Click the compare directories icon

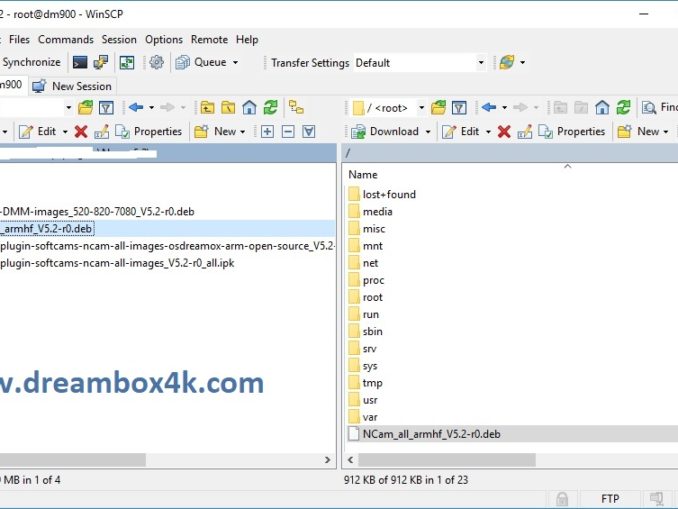coord(127,63)
